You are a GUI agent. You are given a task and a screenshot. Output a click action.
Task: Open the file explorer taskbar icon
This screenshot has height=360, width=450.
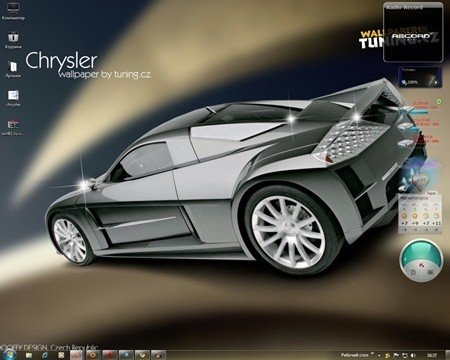click(x=29, y=355)
